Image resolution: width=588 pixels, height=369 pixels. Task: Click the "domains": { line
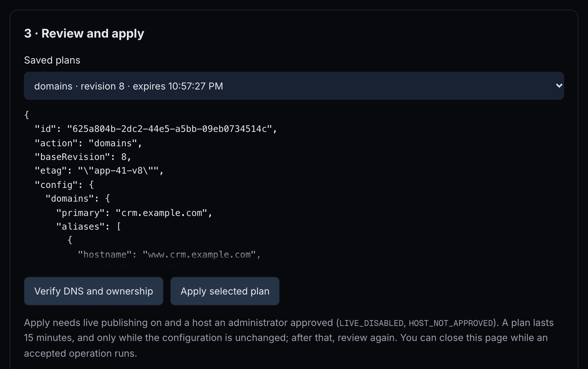[78, 199]
